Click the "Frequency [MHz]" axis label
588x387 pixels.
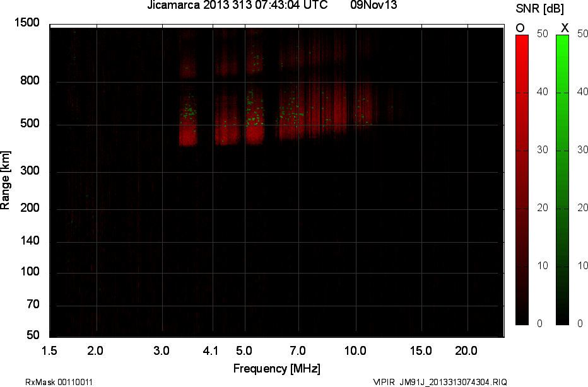point(276,368)
